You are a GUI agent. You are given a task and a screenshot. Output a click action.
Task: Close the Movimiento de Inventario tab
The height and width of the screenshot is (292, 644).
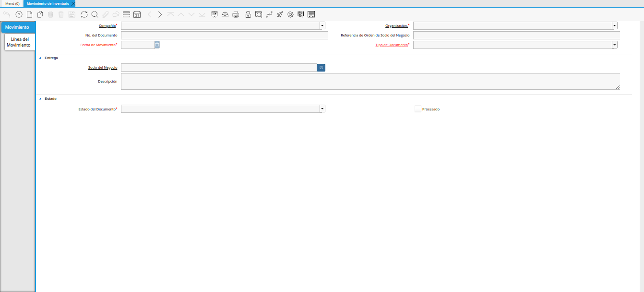73,3
